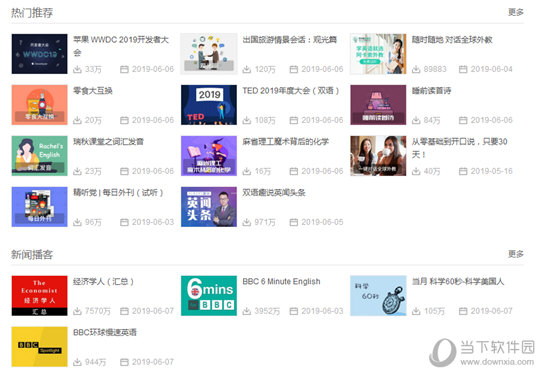
Task: Open the 每日外刊 thumbnail image
Action: tap(39, 207)
